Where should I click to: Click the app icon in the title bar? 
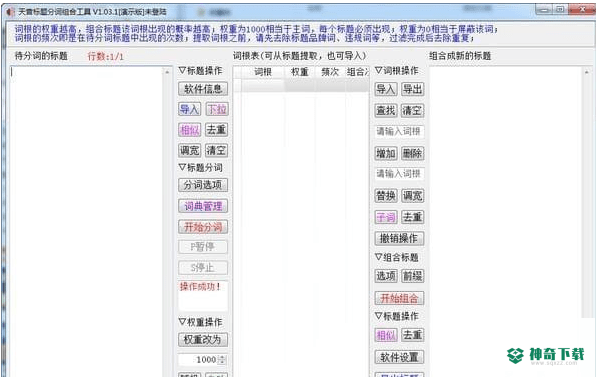[10, 12]
